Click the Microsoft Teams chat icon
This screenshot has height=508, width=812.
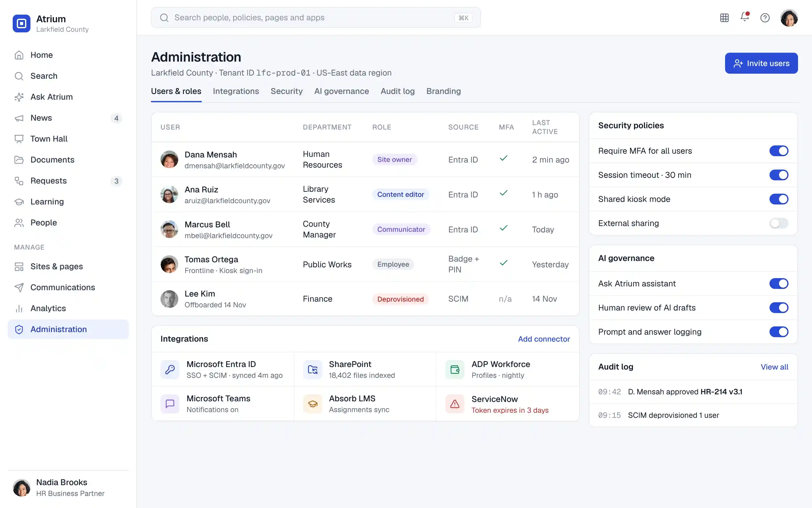pos(170,404)
